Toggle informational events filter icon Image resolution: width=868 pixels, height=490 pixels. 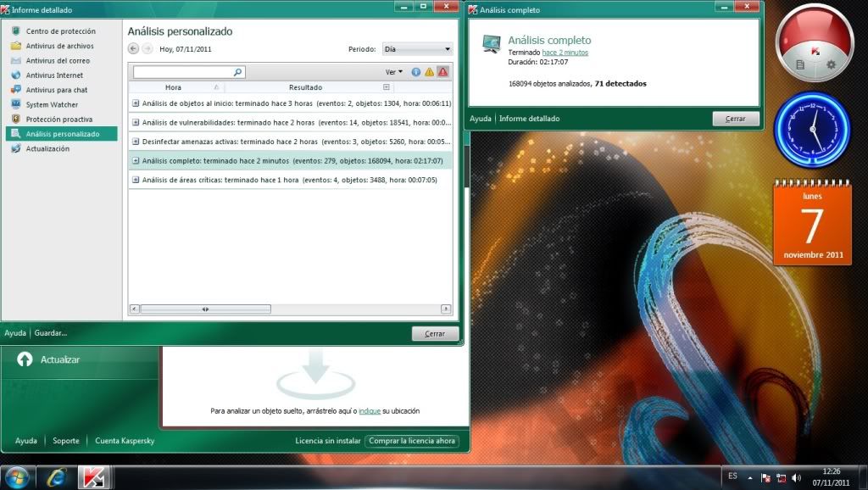415,72
